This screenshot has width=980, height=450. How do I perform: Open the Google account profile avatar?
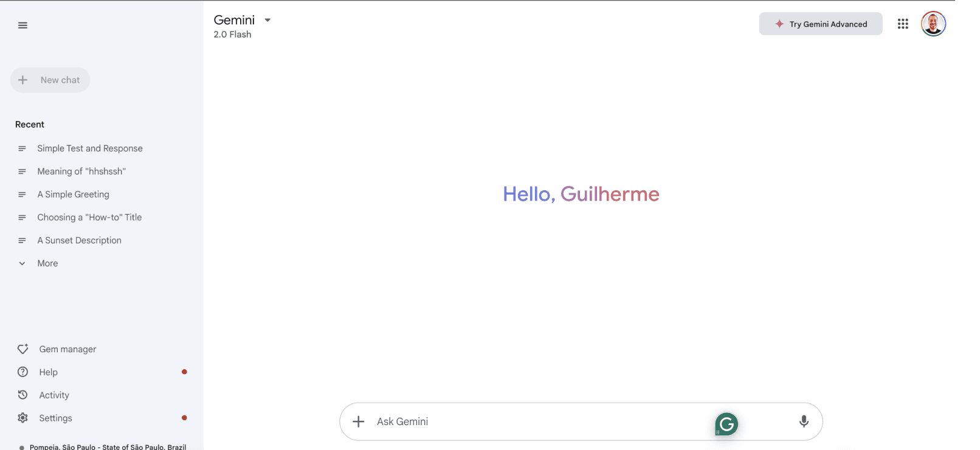click(x=933, y=24)
